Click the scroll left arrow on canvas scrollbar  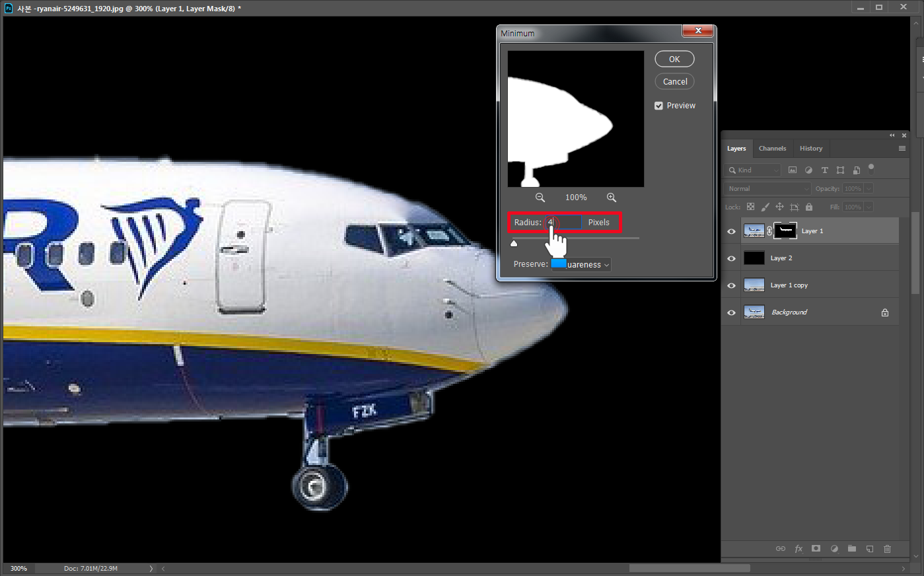pos(163,568)
